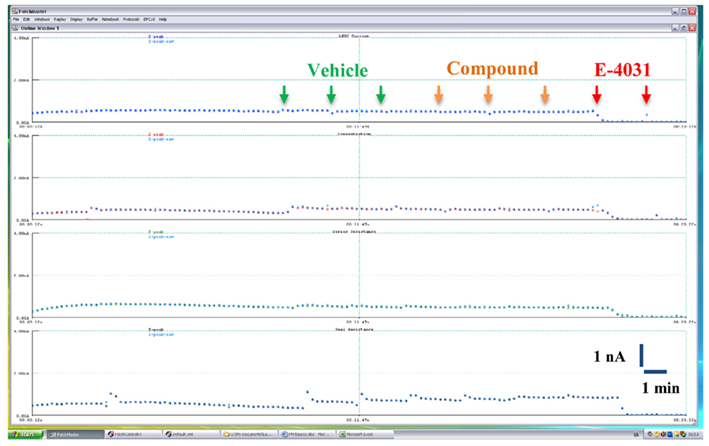Switch to the PatchControl taskbar button
Image resolution: width=709 pixels, height=446 pixels.
tap(133, 434)
